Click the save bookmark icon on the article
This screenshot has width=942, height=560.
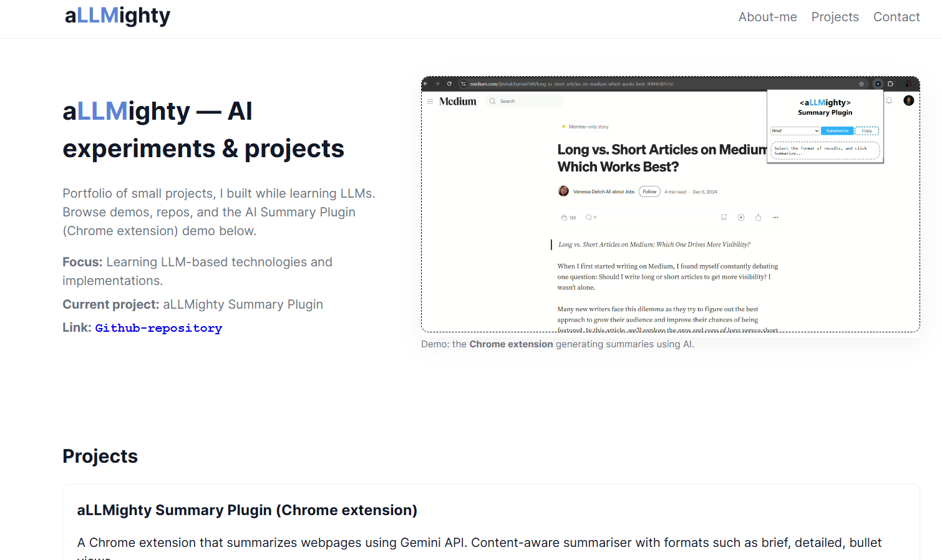click(724, 218)
